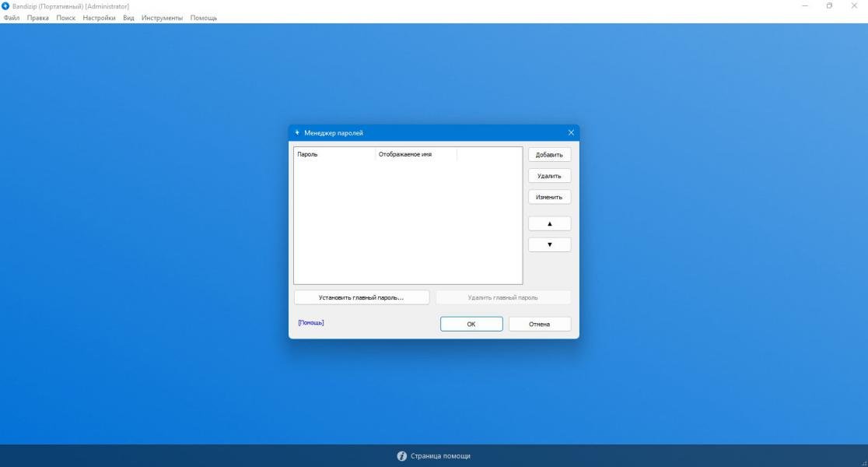Open the Инструменты menu

[162, 18]
